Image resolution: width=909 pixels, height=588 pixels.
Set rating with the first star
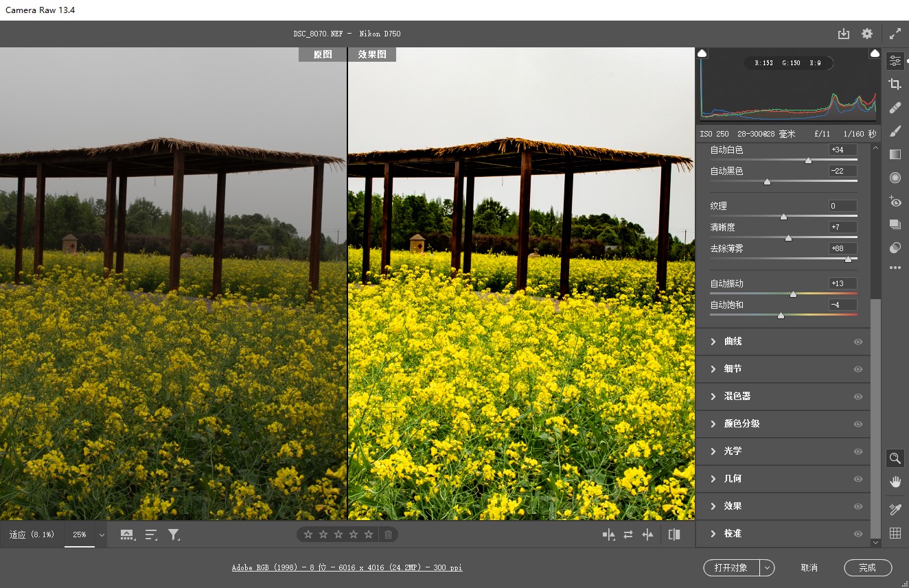click(308, 534)
